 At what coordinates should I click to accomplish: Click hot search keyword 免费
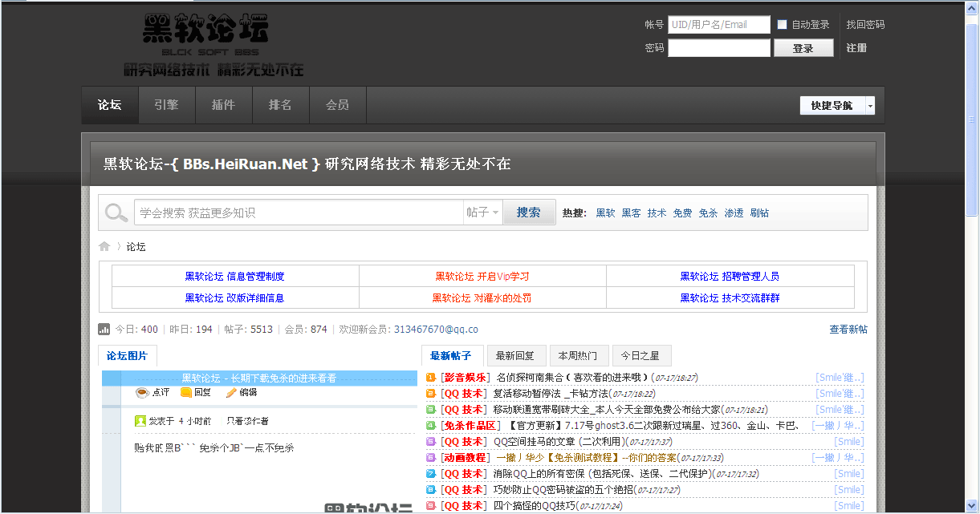[682, 213]
